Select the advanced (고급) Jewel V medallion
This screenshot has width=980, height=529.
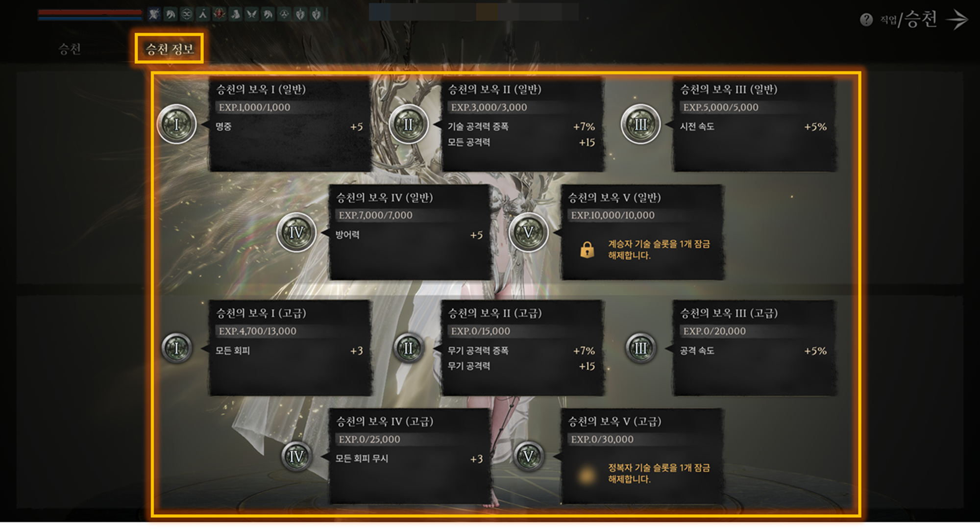pyautogui.click(x=528, y=456)
